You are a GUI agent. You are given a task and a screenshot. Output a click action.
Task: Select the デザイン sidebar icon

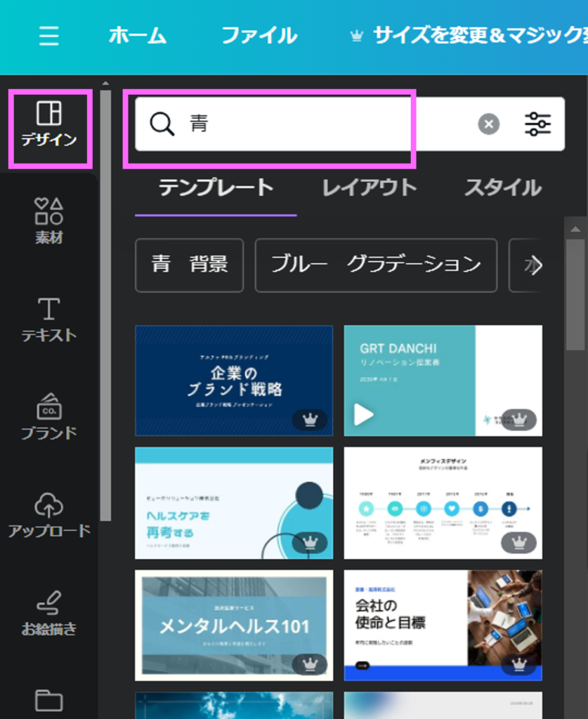49,124
